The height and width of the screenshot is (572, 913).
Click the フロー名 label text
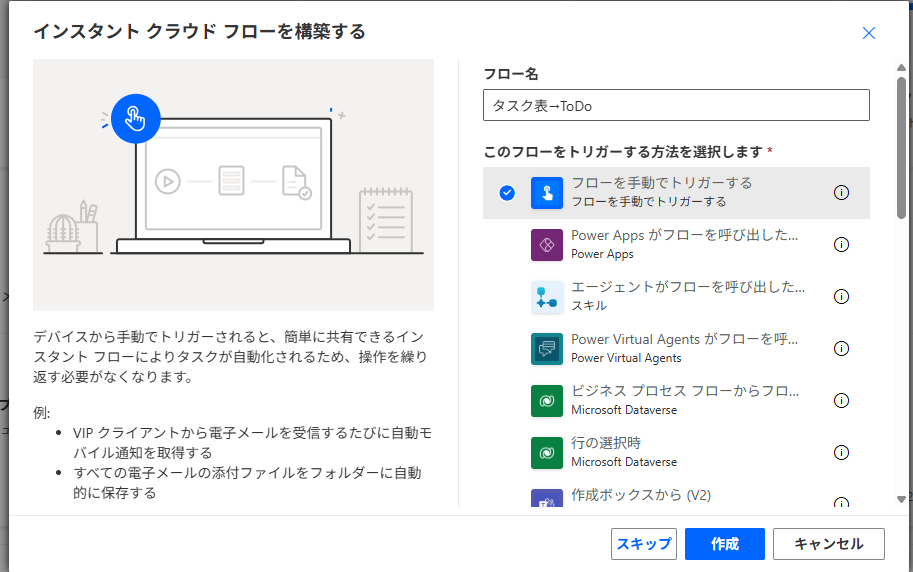click(x=511, y=74)
